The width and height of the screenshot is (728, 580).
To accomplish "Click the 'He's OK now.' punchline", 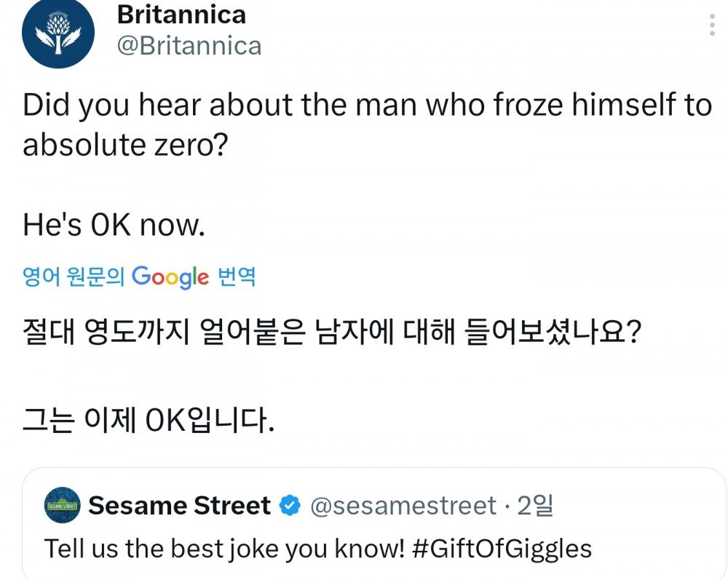I will pos(114,226).
